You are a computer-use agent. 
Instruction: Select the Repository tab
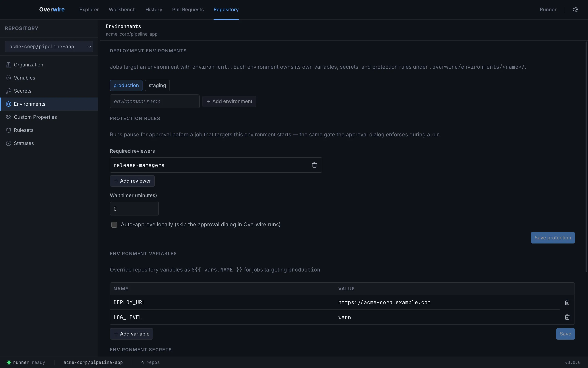coord(226,9)
